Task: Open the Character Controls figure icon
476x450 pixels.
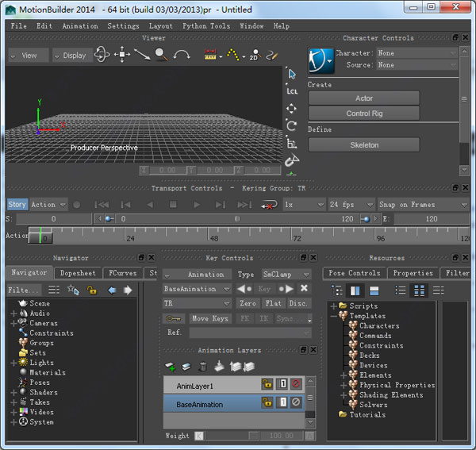Action: point(321,61)
